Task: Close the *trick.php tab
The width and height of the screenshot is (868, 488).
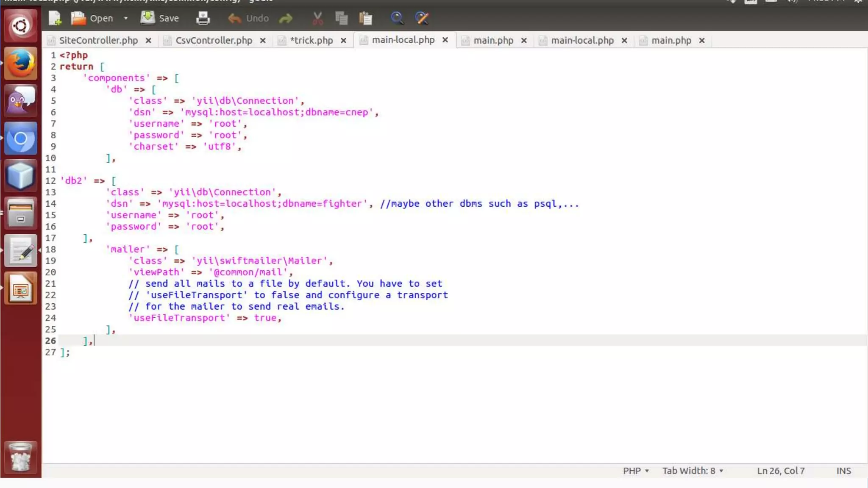Action: coord(343,40)
